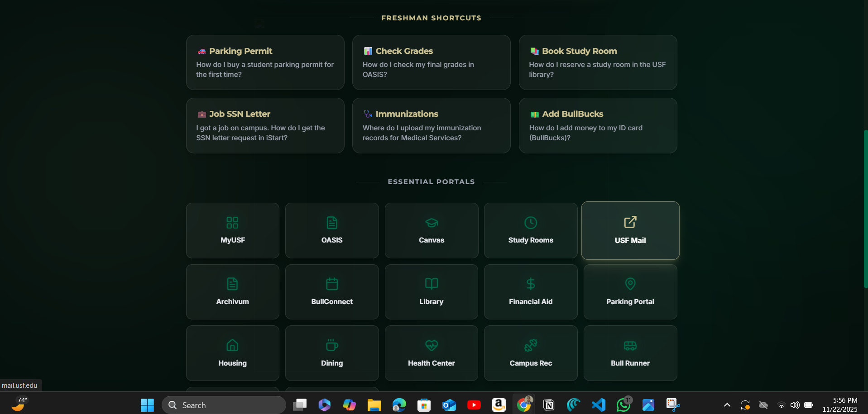Choose the Parking Permit shortcut card
Viewport: 868px width, 414px height.
(x=265, y=62)
